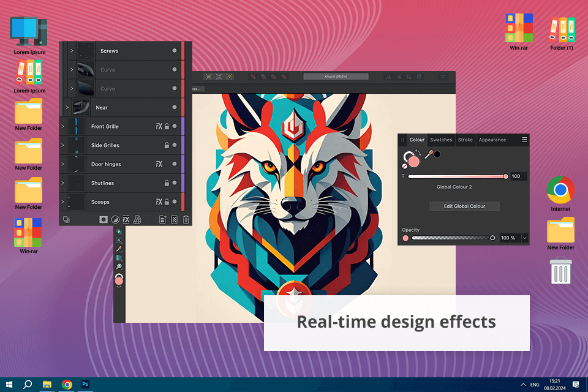Click the Live Filters warp-grid icon
The width and height of the screenshot is (588, 392).
click(137, 219)
